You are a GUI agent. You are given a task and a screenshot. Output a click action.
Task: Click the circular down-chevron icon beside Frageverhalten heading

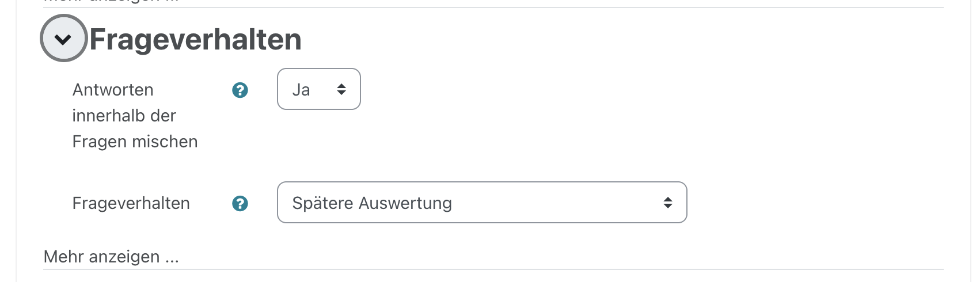[x=63, y=39]
